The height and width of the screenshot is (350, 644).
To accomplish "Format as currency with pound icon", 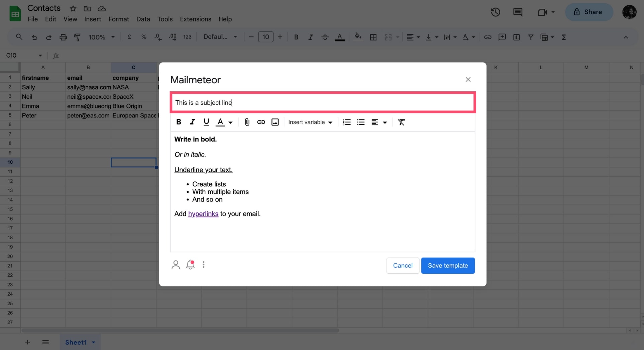I will [129, 37].
